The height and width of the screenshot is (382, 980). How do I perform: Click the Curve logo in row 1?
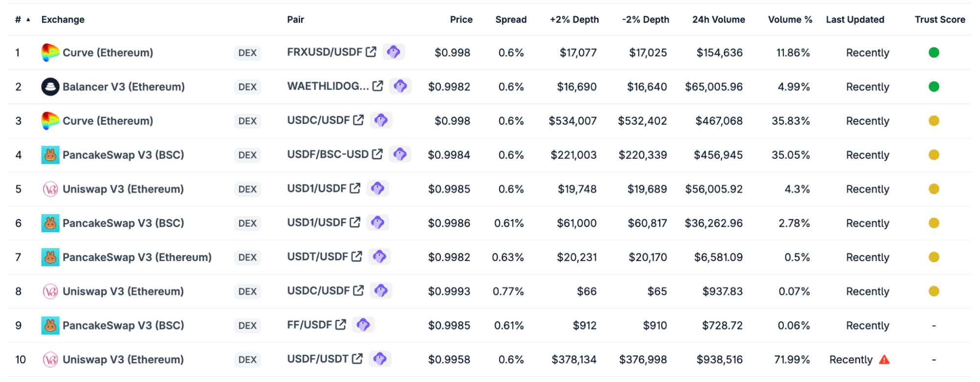50,52
